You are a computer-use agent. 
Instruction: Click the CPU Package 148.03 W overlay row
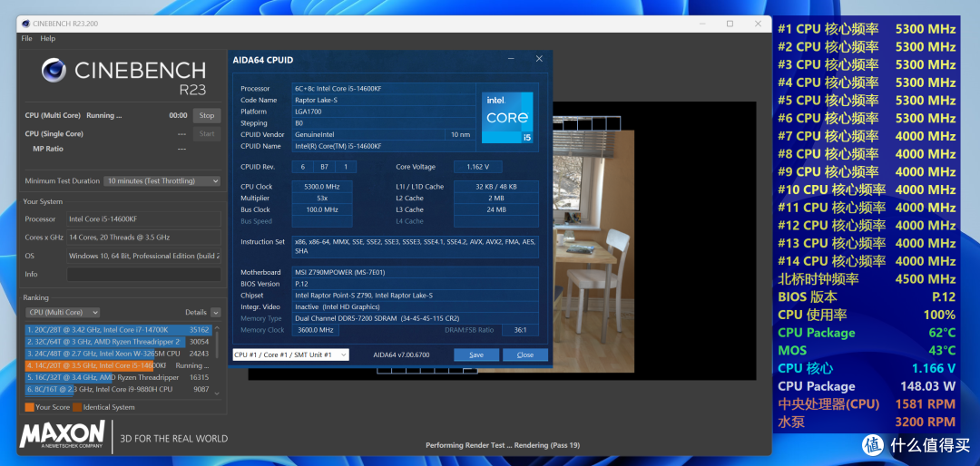[867, 386]
